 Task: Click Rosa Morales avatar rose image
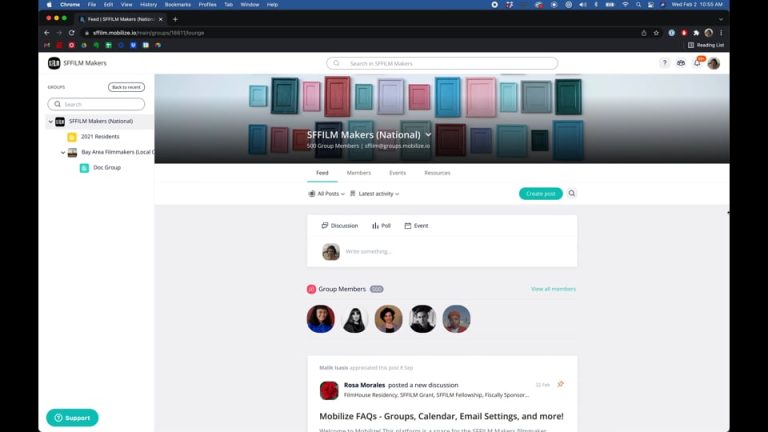pos(329,391)
